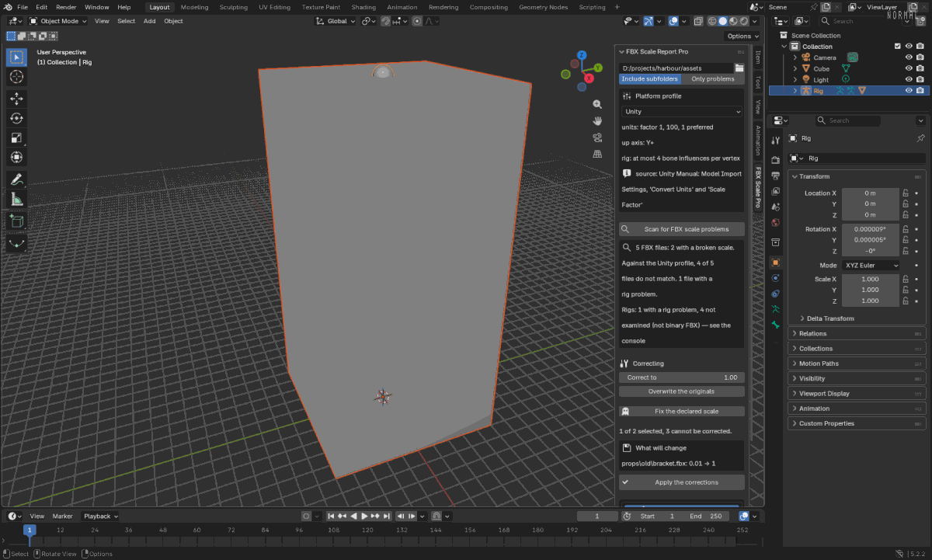Switch to the Geometry Nodes workspace tab
932x560 pixels.
[x=543, y=7]
